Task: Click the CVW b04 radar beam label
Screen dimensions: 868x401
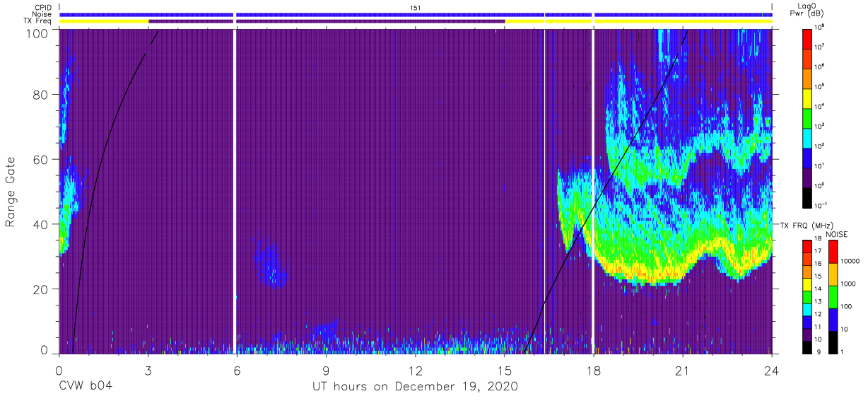Action: point(85,387)
